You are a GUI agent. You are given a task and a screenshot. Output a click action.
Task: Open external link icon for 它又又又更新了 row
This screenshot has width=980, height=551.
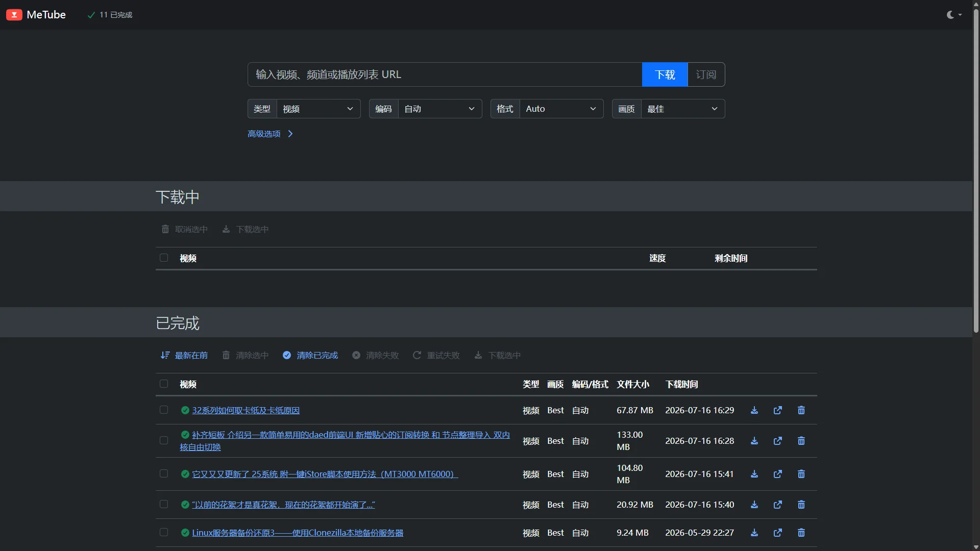[778, 474]
